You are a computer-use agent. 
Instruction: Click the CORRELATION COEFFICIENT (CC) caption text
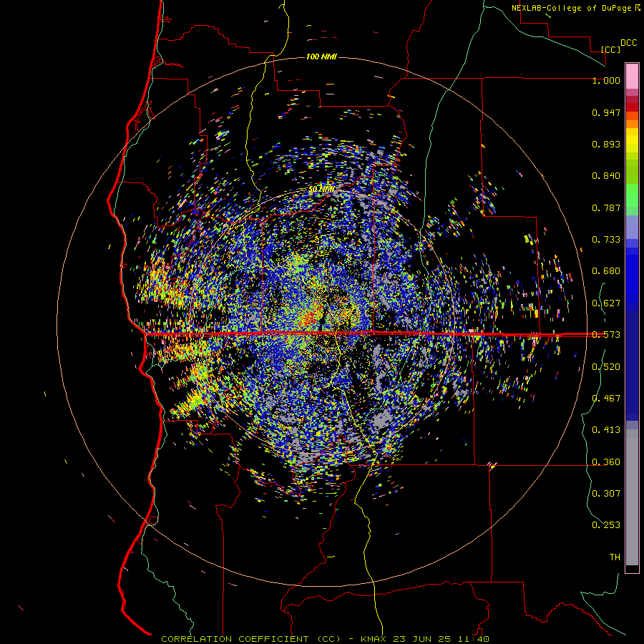pyautogui.click(x=250, y=639)
